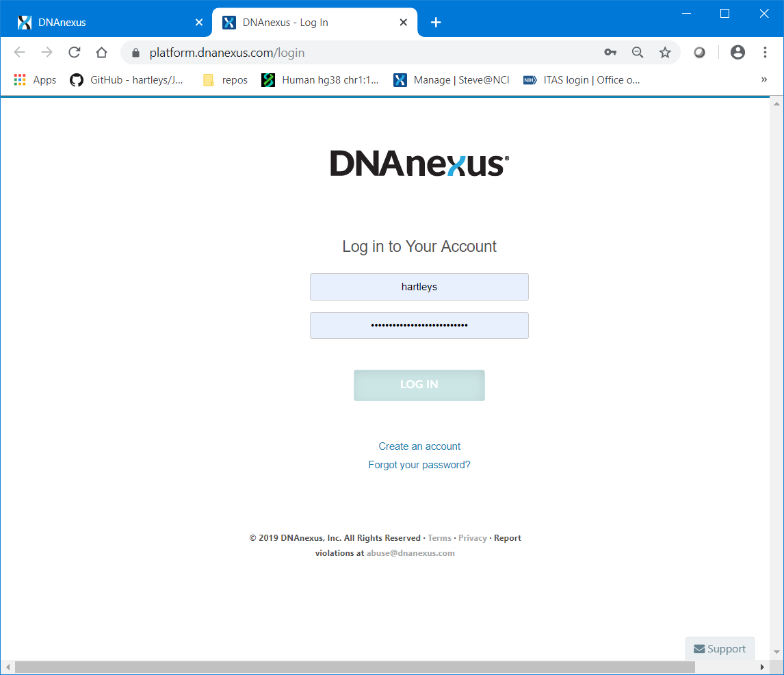Open the Chrome profile avatar icon
Image resolution: width=784 pixels, height=675 pixels.
737,53
